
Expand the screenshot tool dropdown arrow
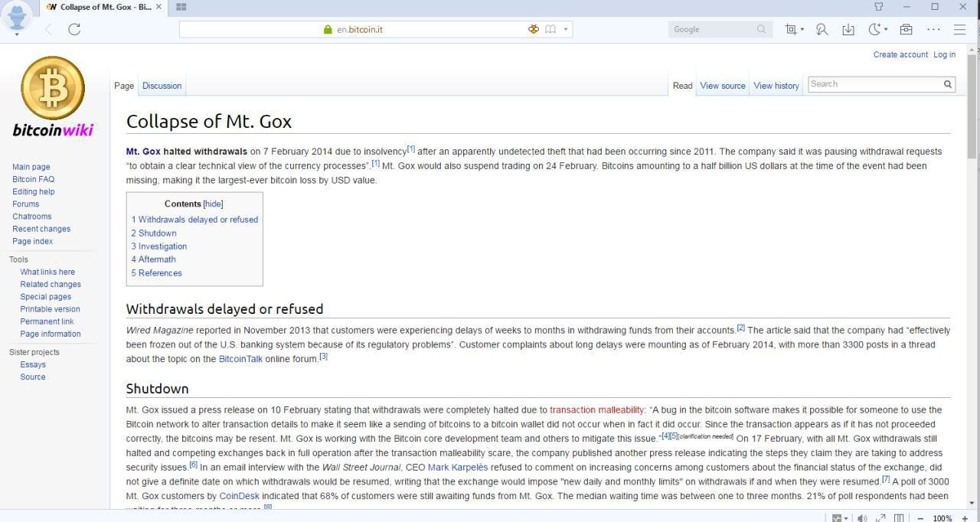802,29
